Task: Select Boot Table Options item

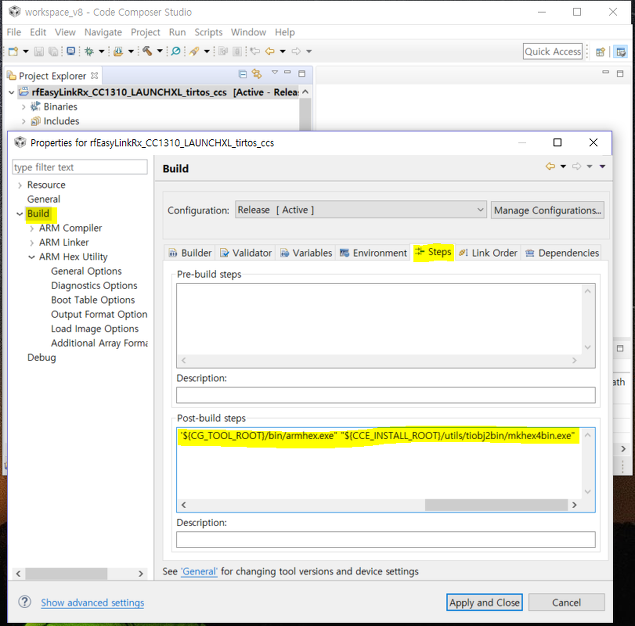Action: pyautogui.click(x=93, y=300)
